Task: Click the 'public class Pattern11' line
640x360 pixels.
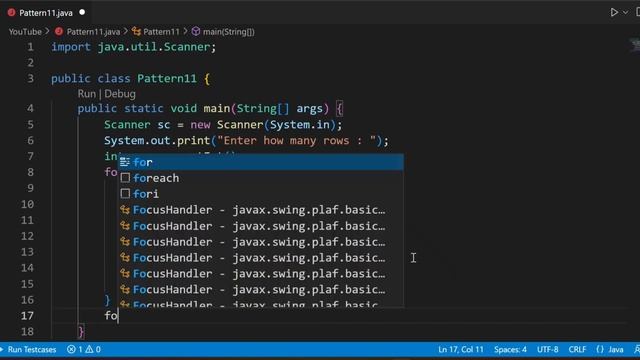Action: [131, 78]
